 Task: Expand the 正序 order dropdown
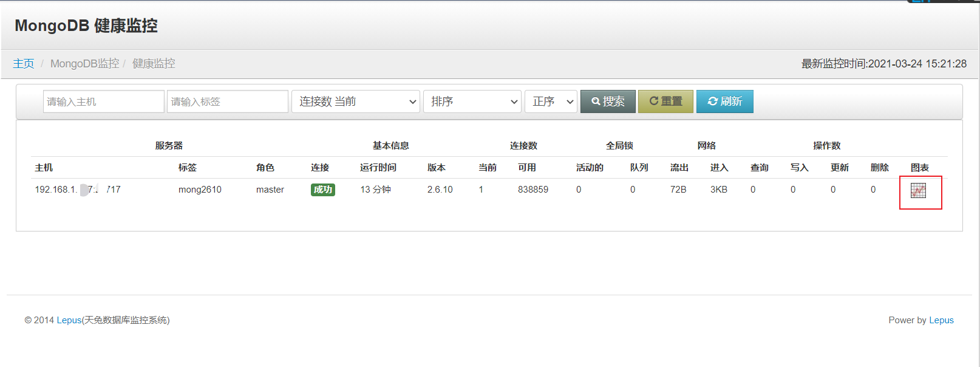(x=551, y=101)
